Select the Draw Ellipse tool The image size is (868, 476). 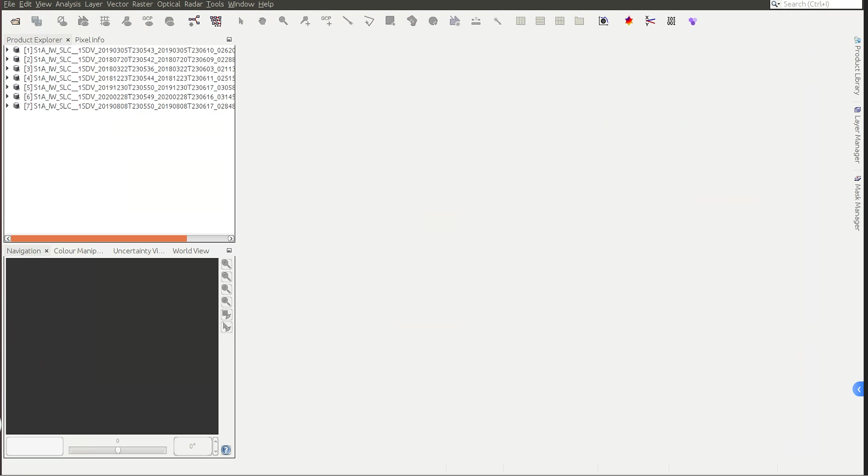point(433,21)
